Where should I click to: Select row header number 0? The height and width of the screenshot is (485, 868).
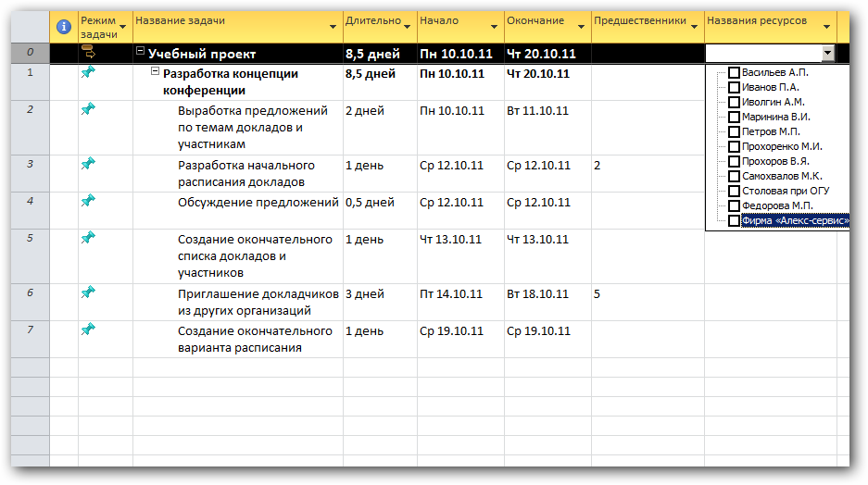30,53
